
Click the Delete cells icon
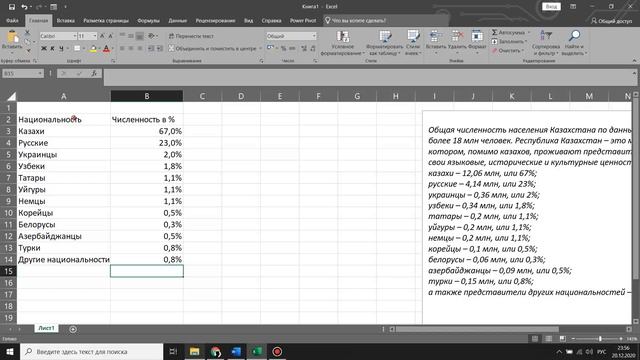[457, 37]
